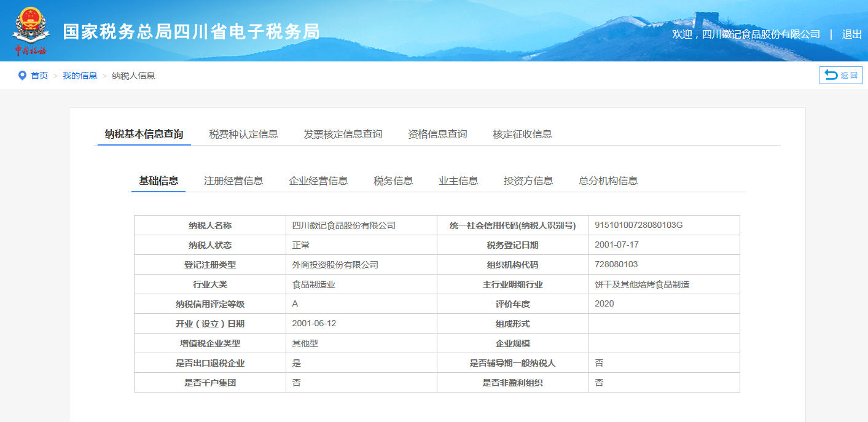Open the 投资方信息 sub-tab

pyautogui.click(x=528, y=181)
